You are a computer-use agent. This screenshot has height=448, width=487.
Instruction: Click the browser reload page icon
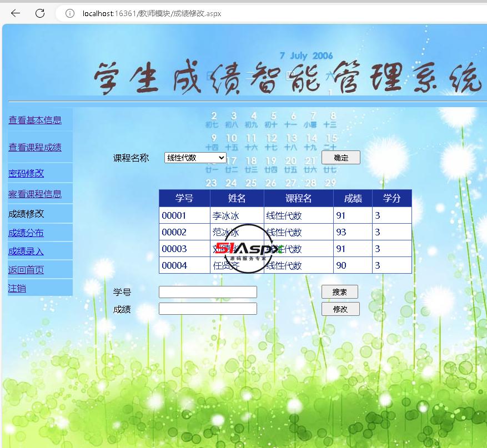(40, 13)
